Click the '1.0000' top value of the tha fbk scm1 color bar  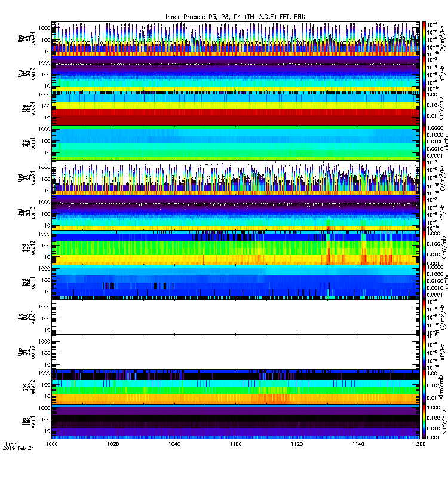coord(435,128)
